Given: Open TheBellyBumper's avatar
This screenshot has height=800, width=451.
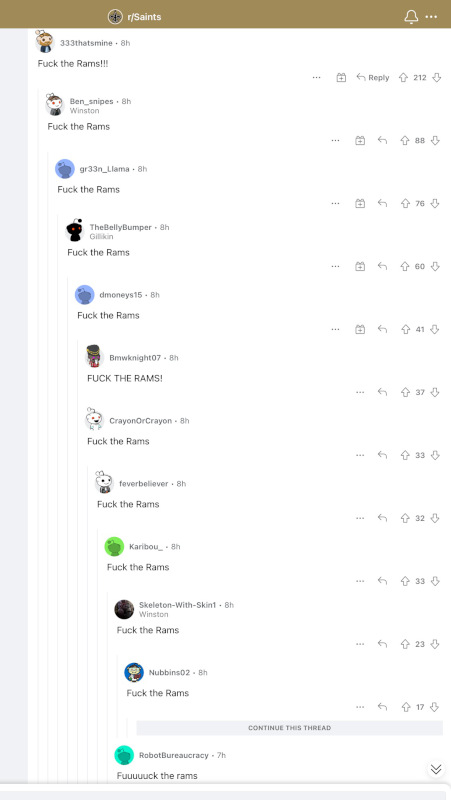Looking at the screenshot, I should pos(75,230).
